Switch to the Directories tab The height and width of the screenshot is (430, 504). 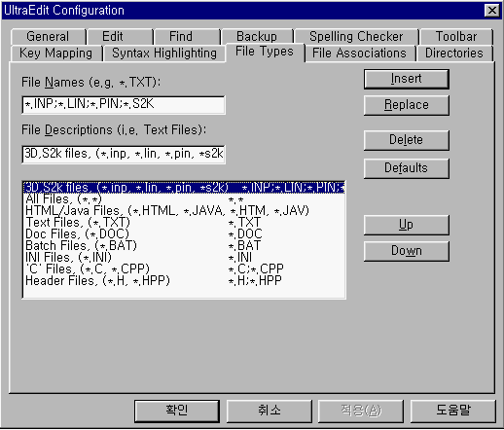point(454,54)
